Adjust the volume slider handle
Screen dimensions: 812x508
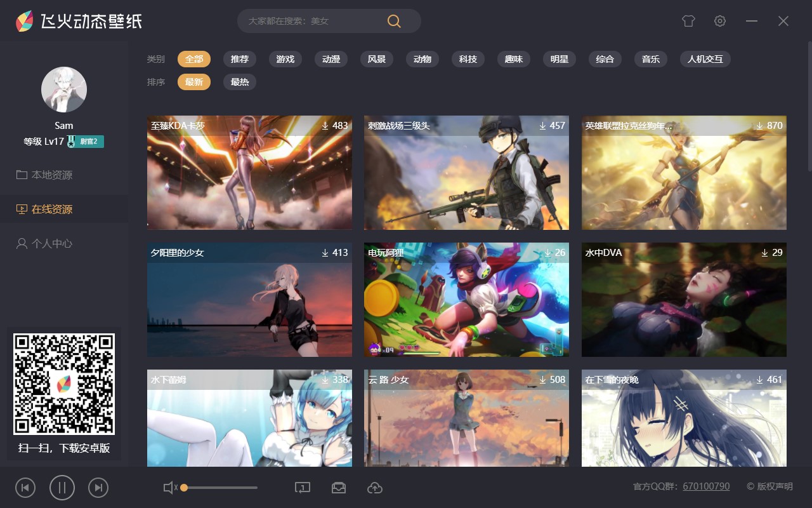tap(184, 488)
